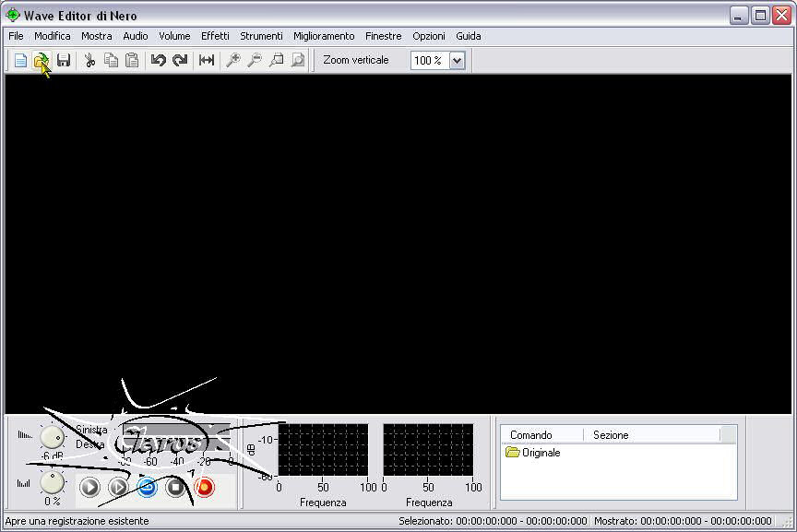Open an existing recording via the folder icon
This screenshot has width=797, height=532.
tap(42, 61)
